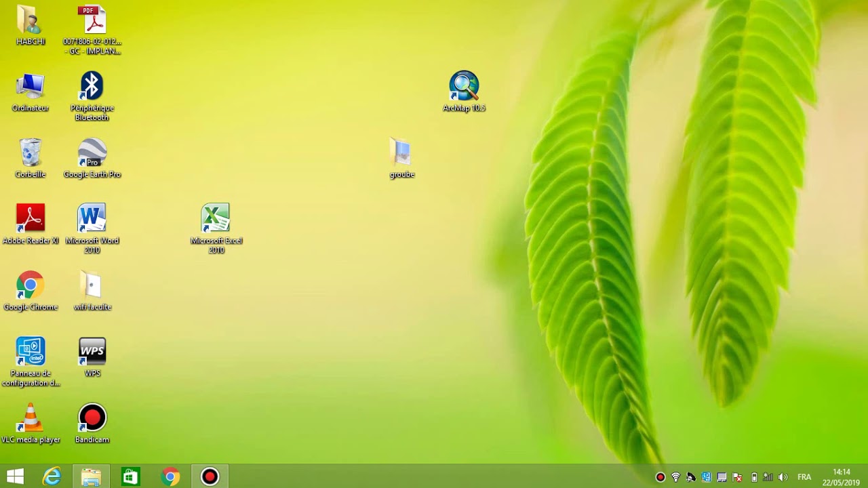Select the Ordinateur desktop icon
The height and width of the screenshot is (488, 868).
tap(31, 92)
